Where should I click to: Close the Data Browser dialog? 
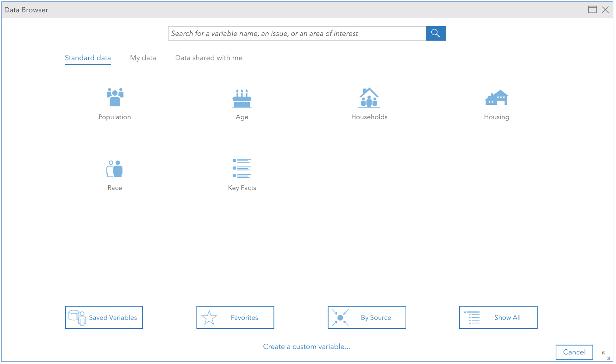(605, 10)
